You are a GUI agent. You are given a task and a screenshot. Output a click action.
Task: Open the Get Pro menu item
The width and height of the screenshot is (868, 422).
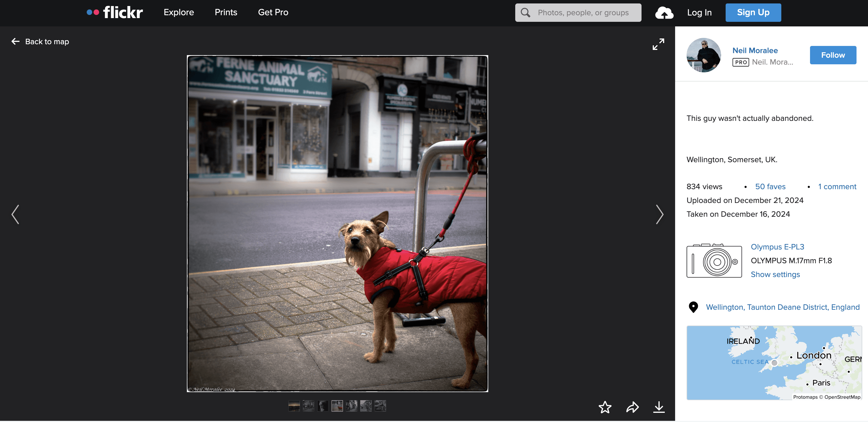click(x=273, y=12)
